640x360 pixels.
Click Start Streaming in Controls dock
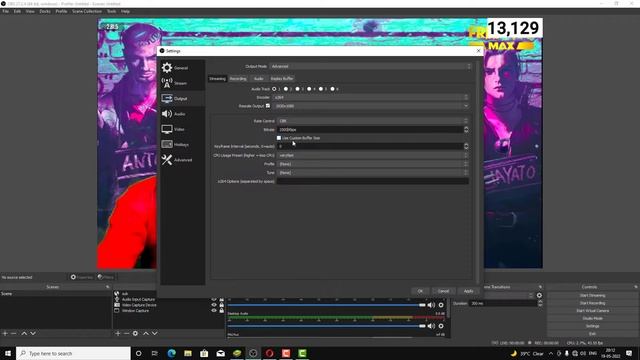592,295
